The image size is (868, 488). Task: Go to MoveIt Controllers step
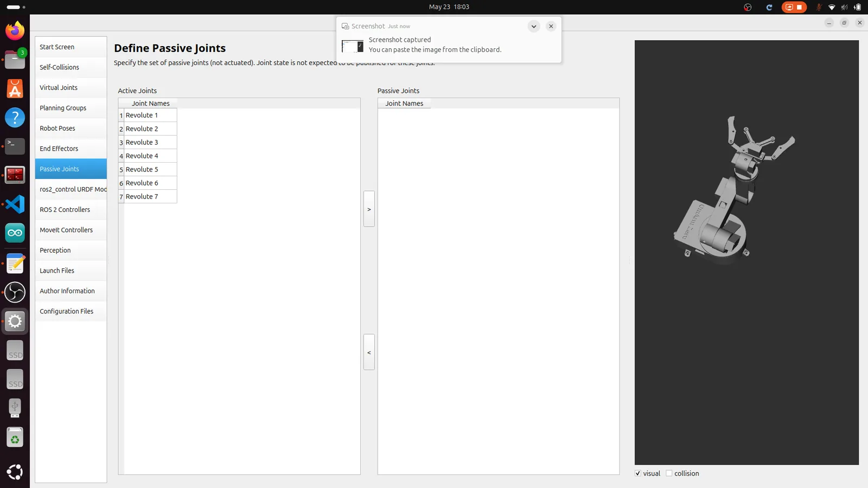71,230
